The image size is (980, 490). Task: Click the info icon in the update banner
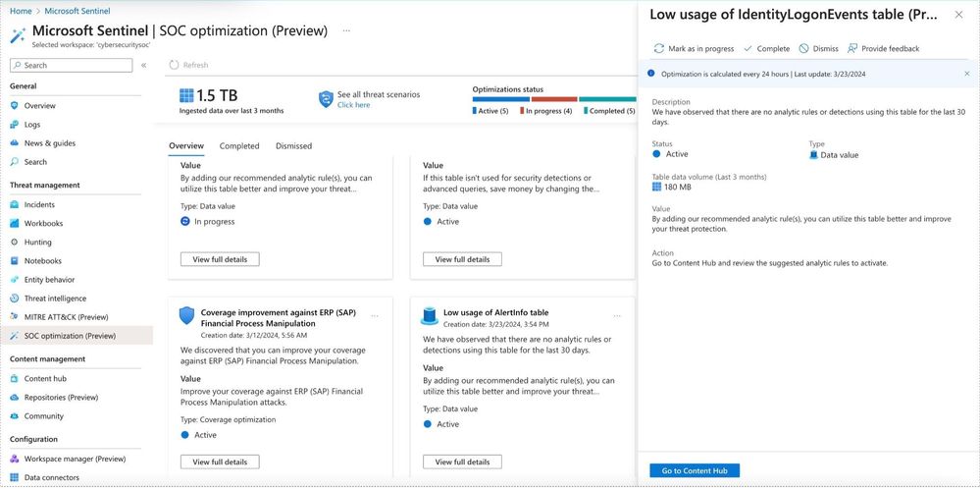click(650, 74)
